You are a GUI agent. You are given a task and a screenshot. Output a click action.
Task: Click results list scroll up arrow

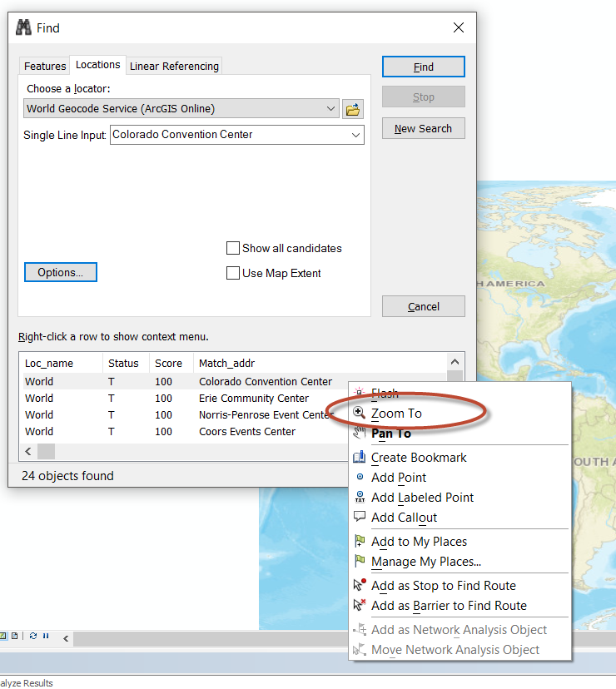[x=455, y=362]
